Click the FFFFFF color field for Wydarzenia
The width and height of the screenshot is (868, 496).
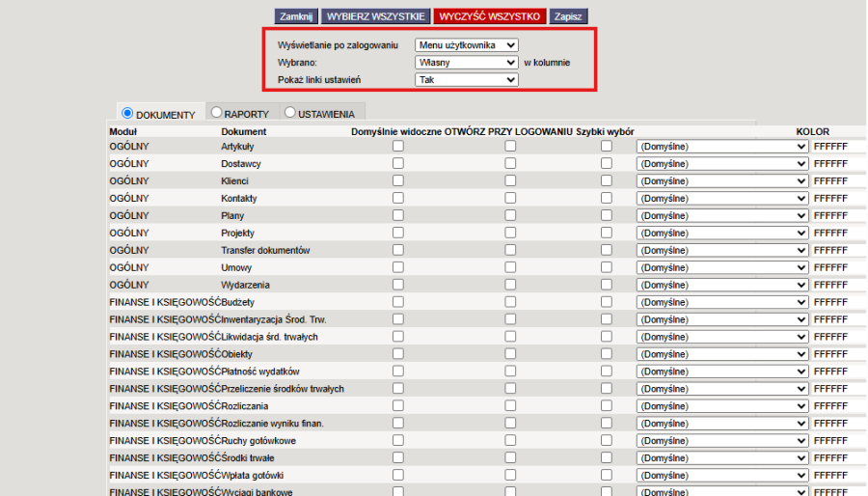[x=839, y=285]
